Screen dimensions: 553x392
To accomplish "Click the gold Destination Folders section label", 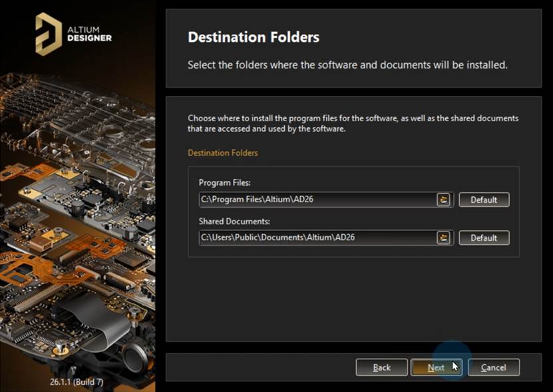I will [x=222, y=153].
